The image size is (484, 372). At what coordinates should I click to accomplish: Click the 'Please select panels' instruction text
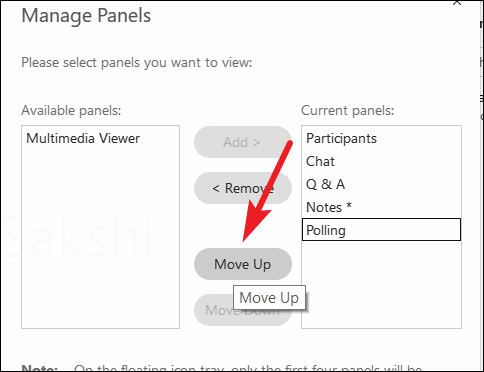click(137, 62)
